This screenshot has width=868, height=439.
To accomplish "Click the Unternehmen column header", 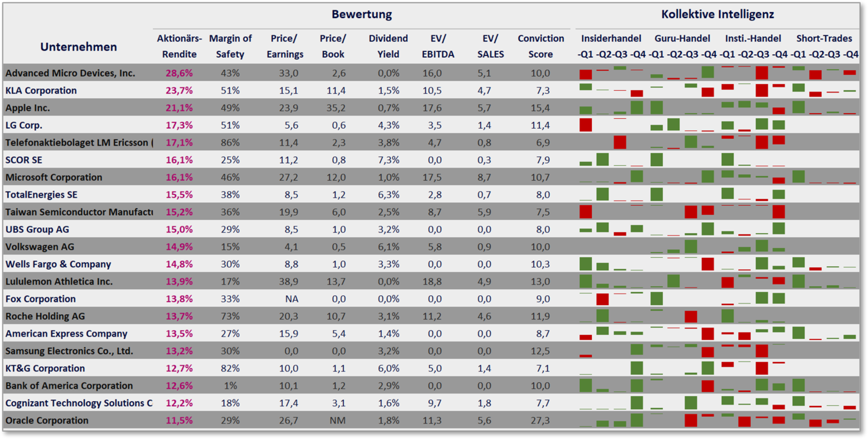I will [78, 47].
